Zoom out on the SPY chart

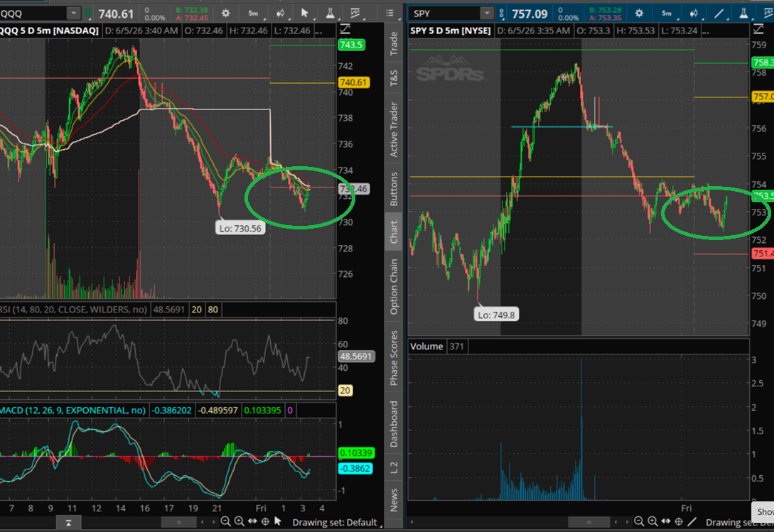tap(639, 521)
